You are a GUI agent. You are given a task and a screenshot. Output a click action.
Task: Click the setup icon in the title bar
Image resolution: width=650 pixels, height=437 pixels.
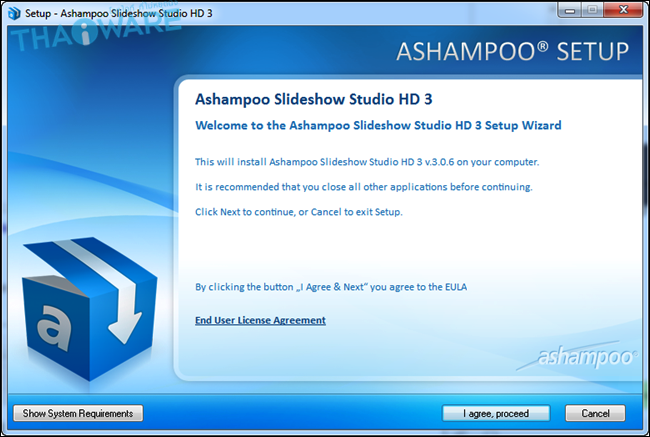(14, 13)
